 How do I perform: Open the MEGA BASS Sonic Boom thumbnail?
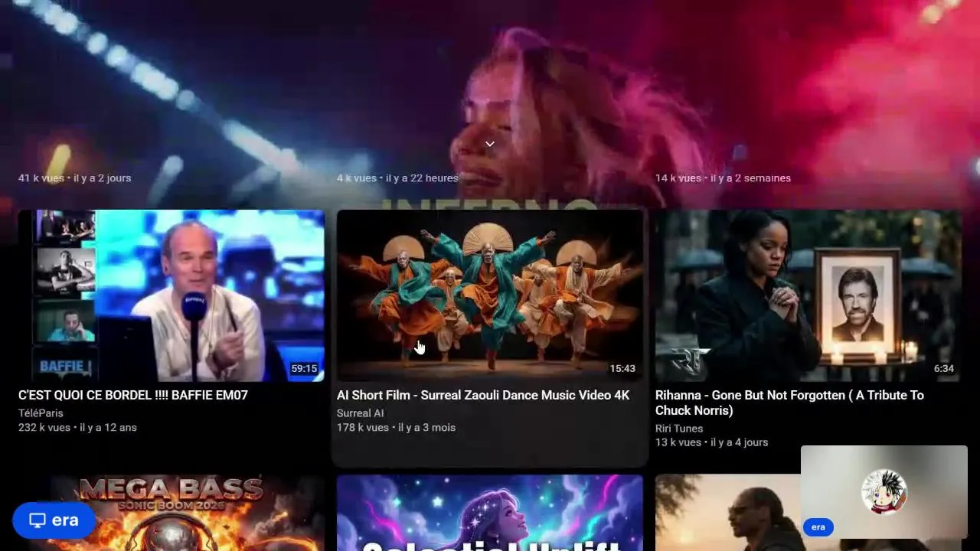click(x=171, y=513)
